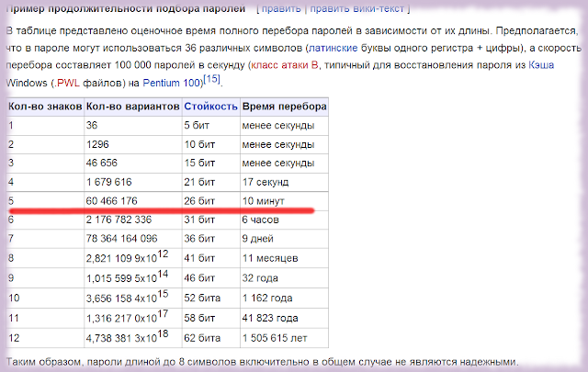Image resolution: width=588 pixels, height=372 pixels.
Task: Click the cell '78 364 164 096'
Action: click(132, 239)
